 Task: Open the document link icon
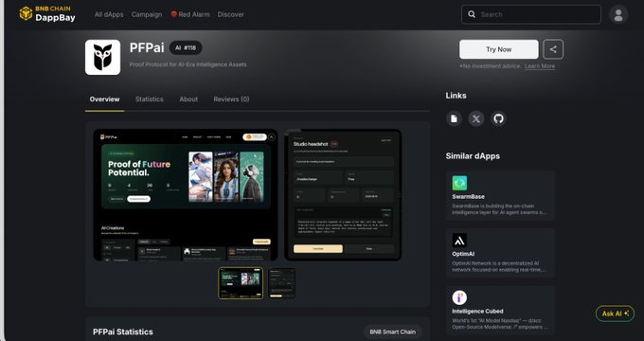(x=454, y=118)
